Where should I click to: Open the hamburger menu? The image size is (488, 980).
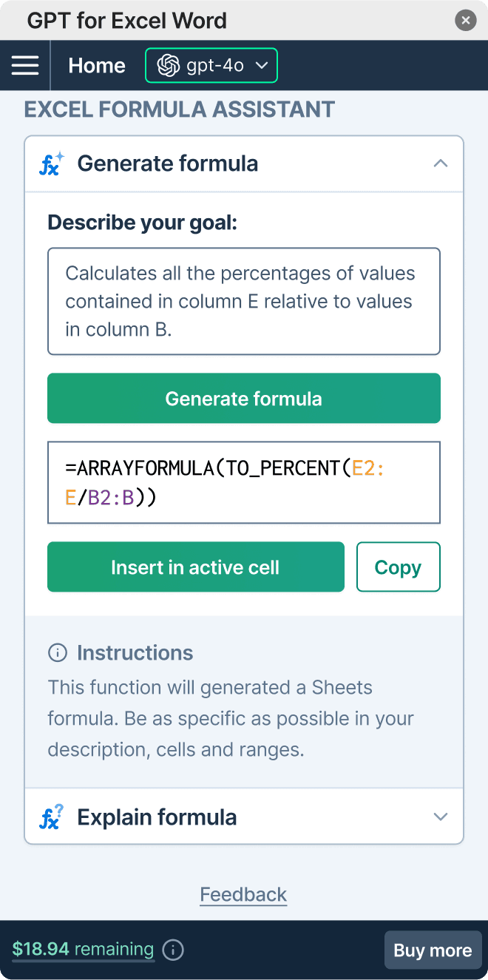pyautogui.click(x=25, y=66)
